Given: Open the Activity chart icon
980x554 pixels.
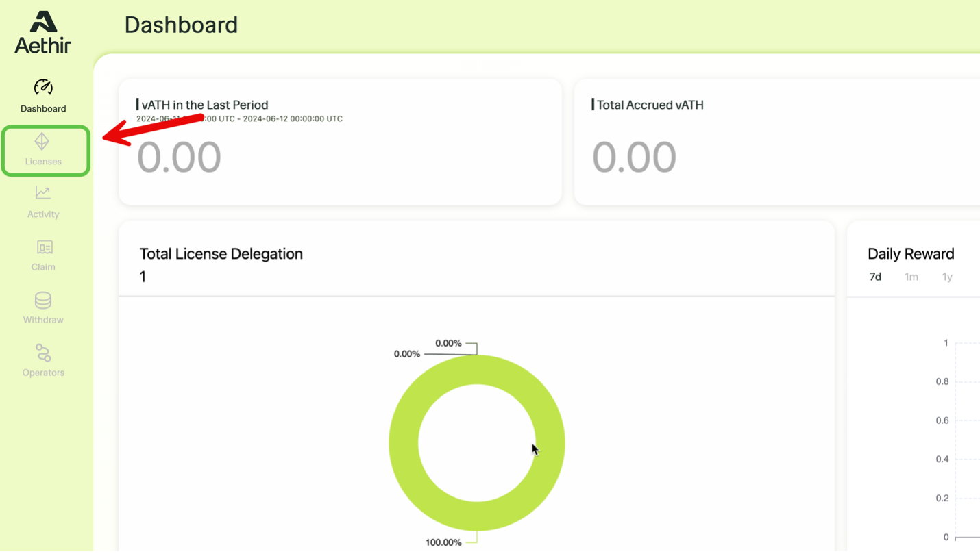Looking at the screenshot, I should [43, 193].
